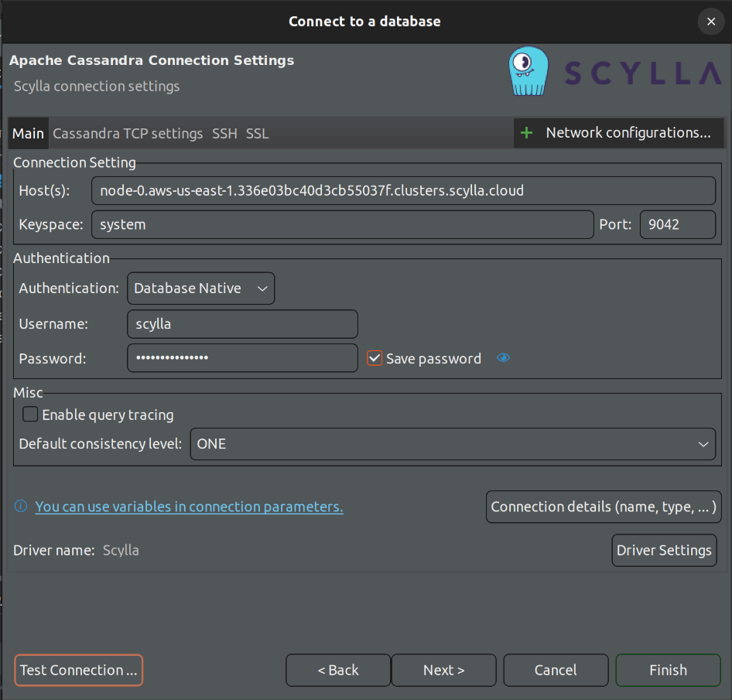Click the green plus Network configurations icon
The width and height of the screenshot is (732, 700).
click(527, 133)
